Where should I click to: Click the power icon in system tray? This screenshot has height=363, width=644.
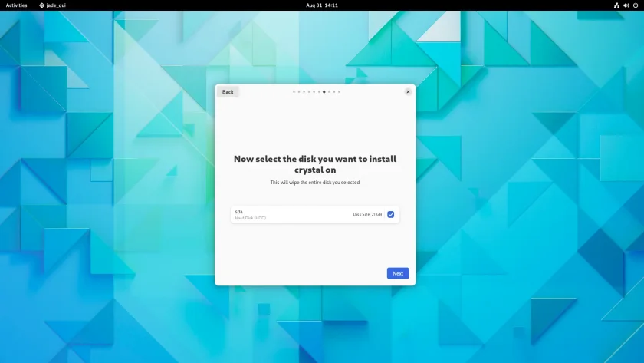pos(636,5)
